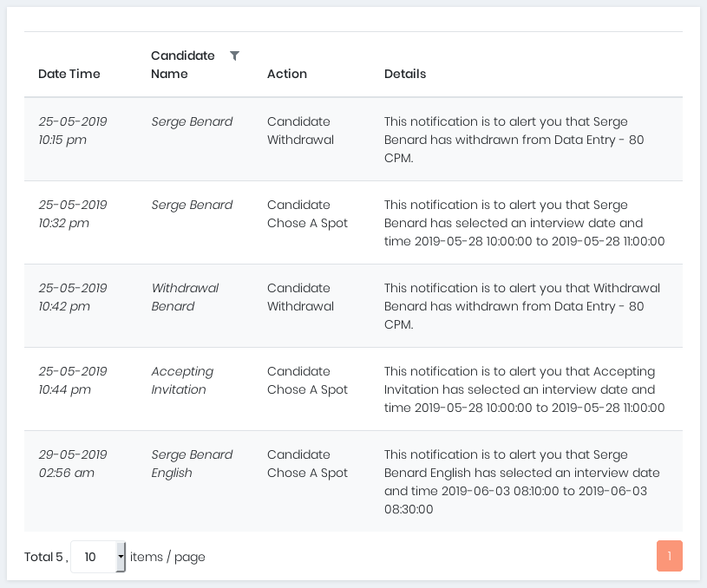This screenshot has width=707, height=588.
Task: Click candidate name Serge Benard English
Action: tap(192, 463)
